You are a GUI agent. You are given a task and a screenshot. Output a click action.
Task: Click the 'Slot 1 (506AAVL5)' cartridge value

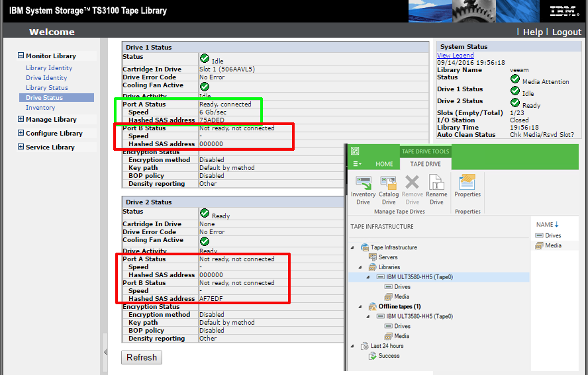coord(227,69)
